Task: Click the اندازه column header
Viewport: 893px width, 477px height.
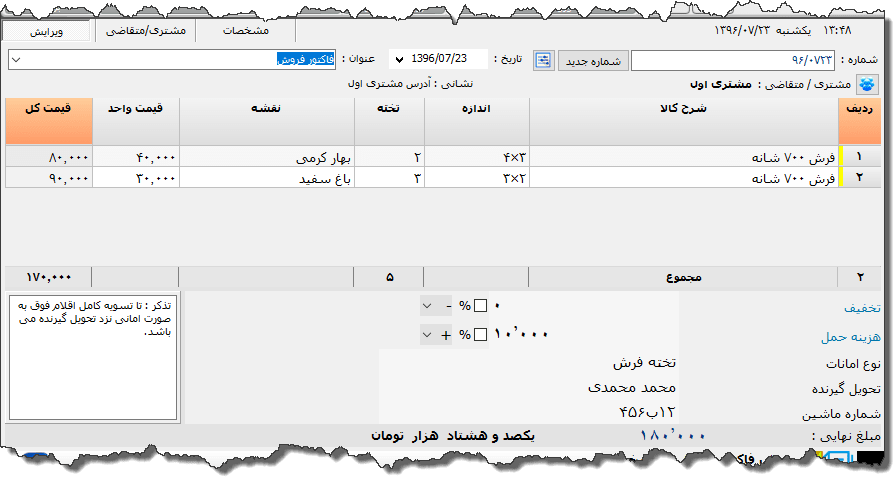Action: (x=477, y=121)
